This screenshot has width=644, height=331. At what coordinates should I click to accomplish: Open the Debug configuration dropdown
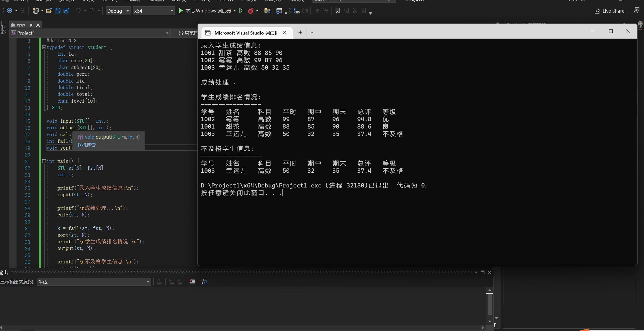pos(118,11)
